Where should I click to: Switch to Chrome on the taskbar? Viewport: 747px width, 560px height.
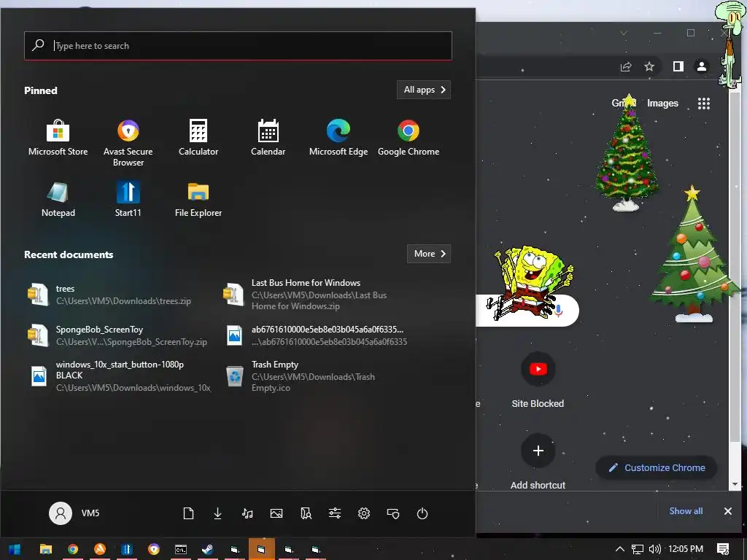coord(73,549)
